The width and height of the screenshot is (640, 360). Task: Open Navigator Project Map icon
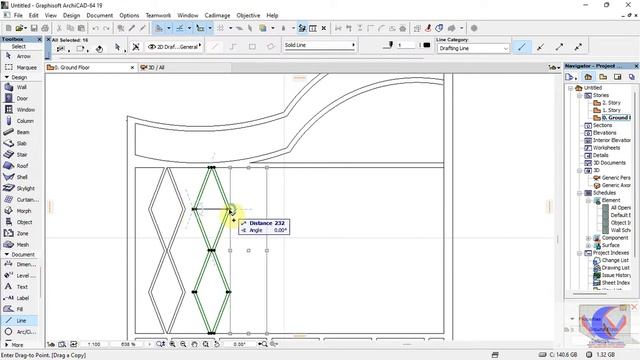tap(588, 77)
